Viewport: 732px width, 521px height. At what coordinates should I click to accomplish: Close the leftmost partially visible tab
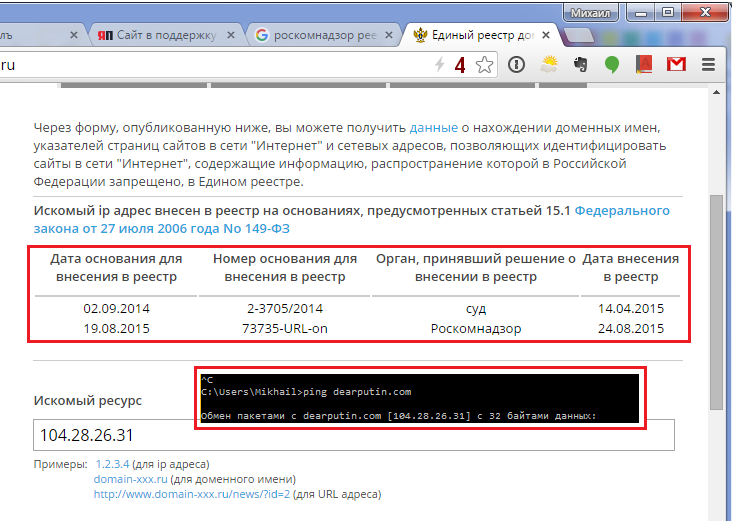(74, 35)
